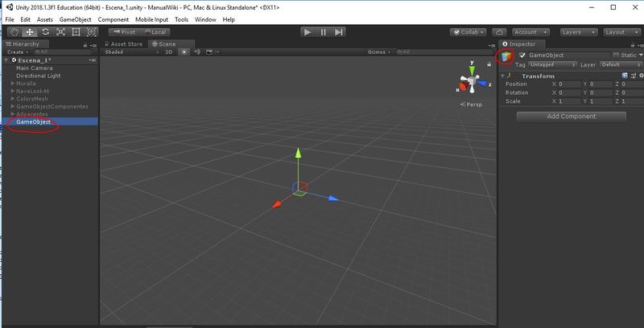This screenshot has height=328, width=644.
Task: Toggle scene effects image icon
Action: (209, 52)
